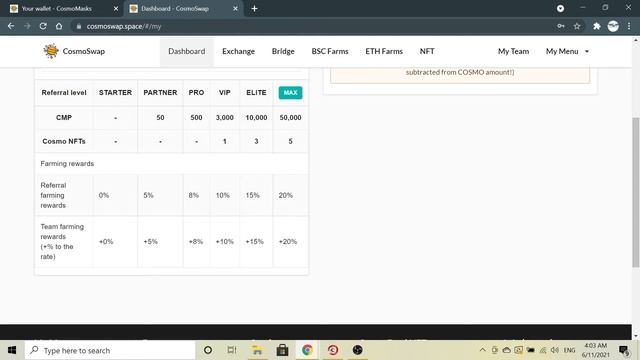
Task: Click the 20% referral farming reward
Action: click(286, 196)
